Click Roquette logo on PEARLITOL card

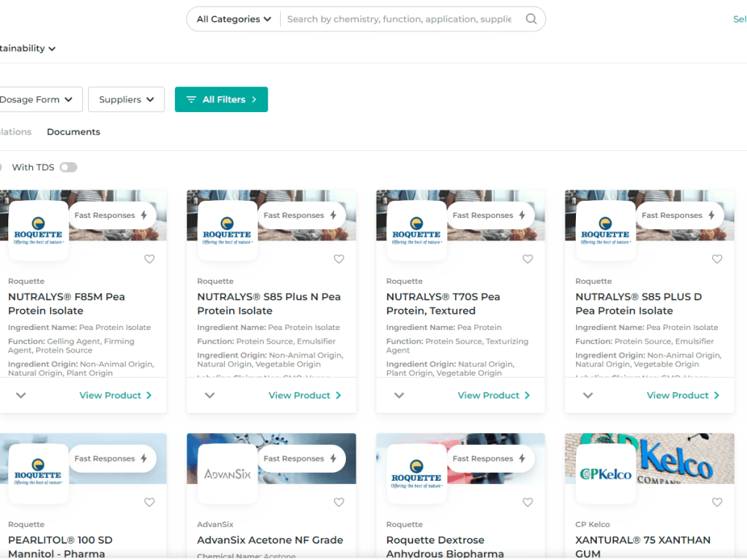(x=38, y=474)
